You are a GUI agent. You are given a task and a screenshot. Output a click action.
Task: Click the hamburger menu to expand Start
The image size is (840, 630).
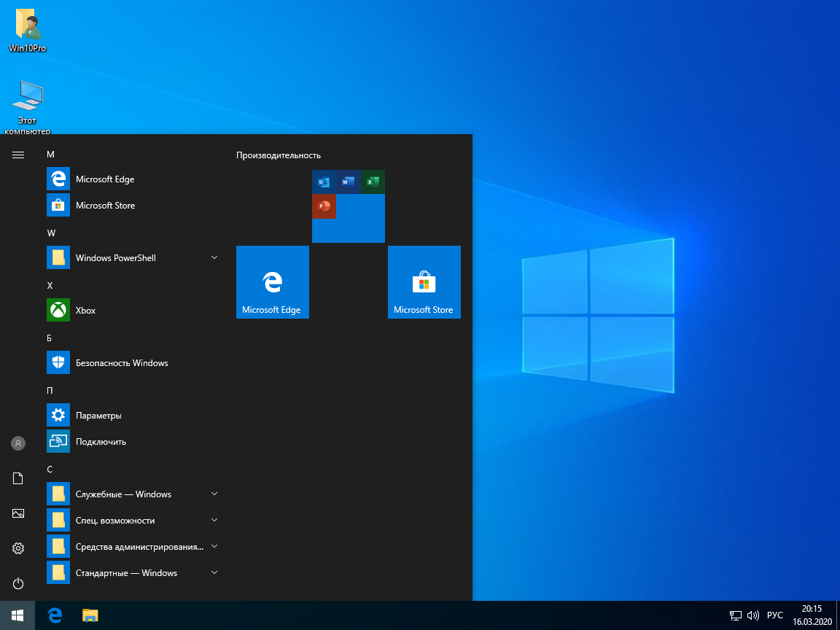click(18, 155)
